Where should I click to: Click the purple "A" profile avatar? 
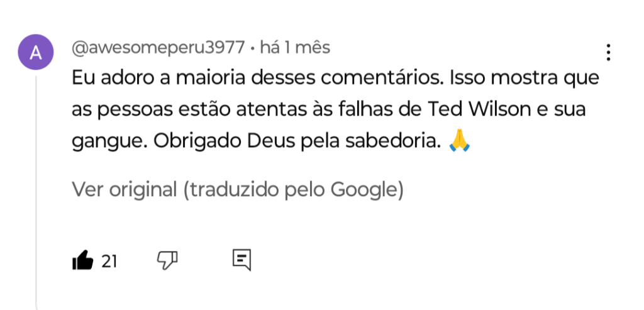tap(36, 53)
